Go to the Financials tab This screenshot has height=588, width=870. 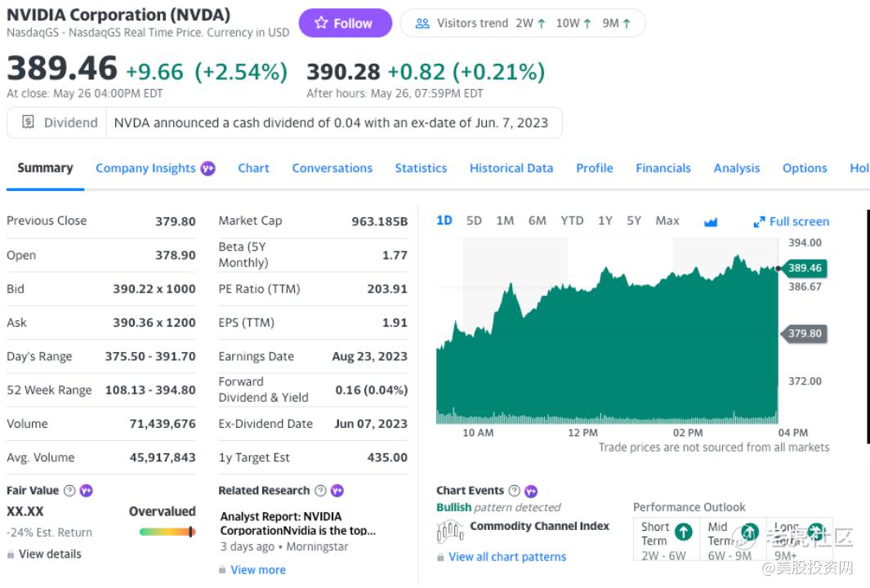click(663, 168)
